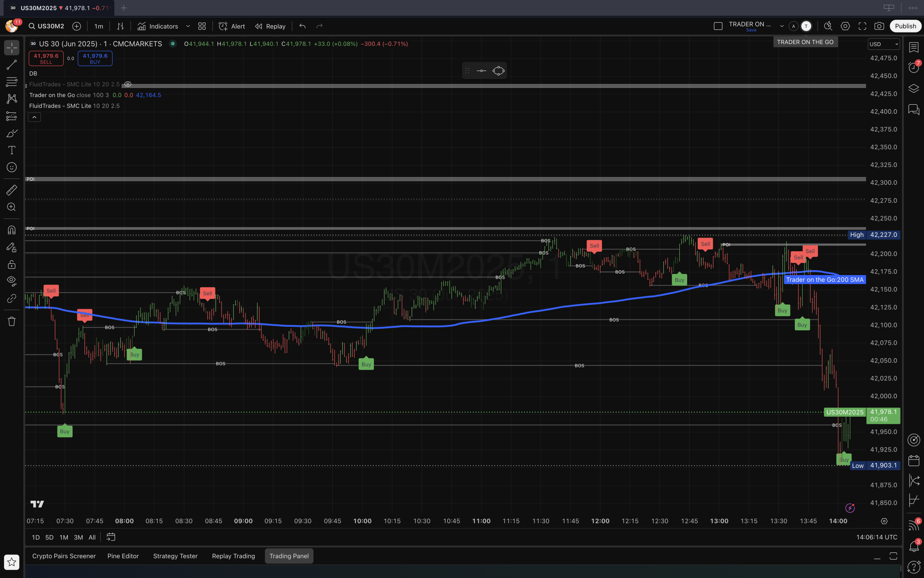Undo the last chart action

(303, 26)
